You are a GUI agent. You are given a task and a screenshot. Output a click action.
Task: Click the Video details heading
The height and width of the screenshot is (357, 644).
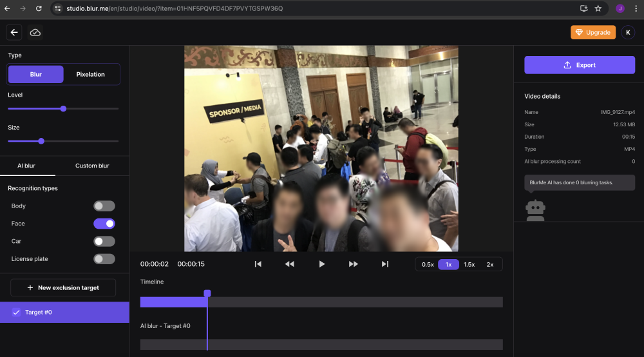[542, 96]
